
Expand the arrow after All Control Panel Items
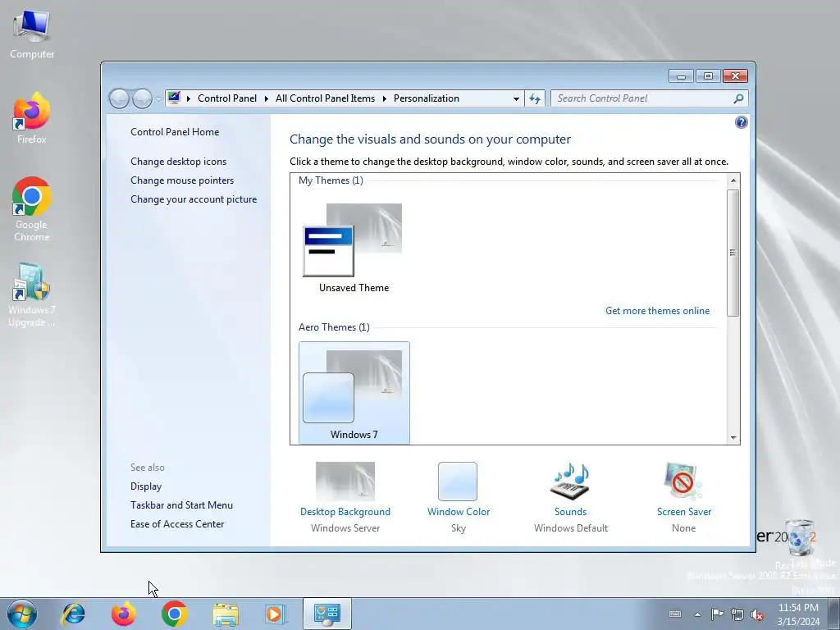click(x=384, y=98)
